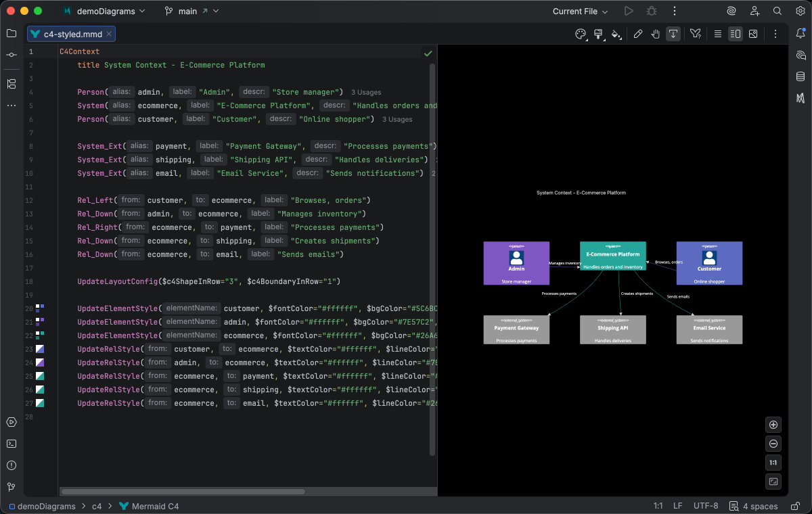Viewport: 812px width, 514px height.
Task: Open the Services tool window icon
Action: click(12, 422)
